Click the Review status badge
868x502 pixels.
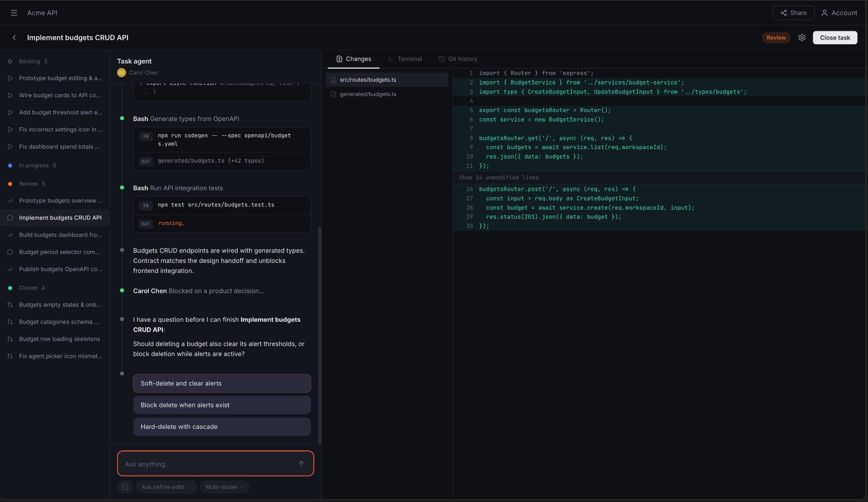click(x=776, y=38)
